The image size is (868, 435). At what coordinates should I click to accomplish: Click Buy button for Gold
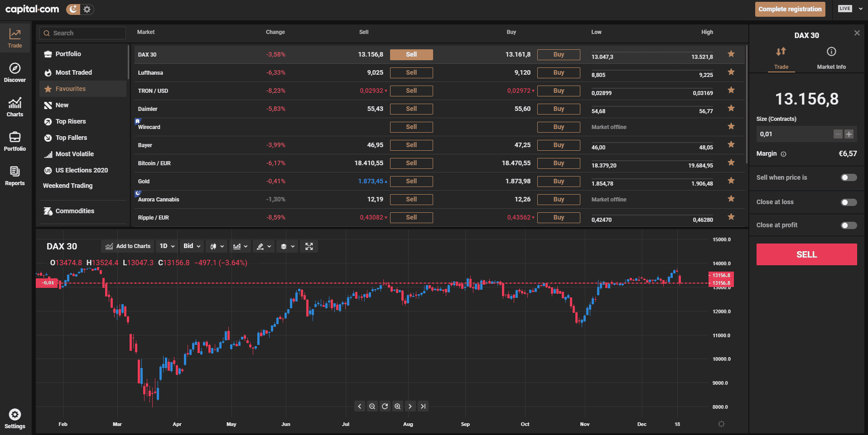559,181
